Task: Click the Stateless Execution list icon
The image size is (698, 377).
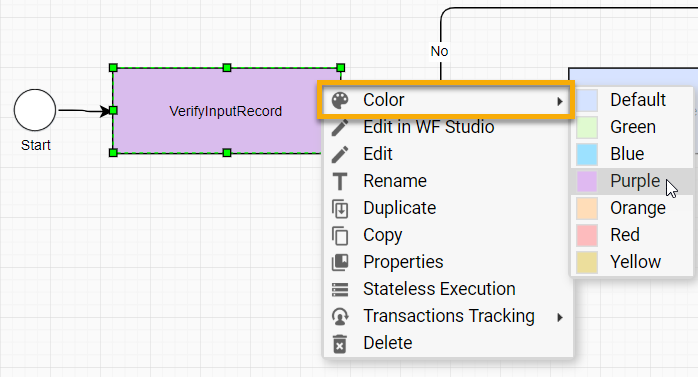Action: click(x=340, y=289)
